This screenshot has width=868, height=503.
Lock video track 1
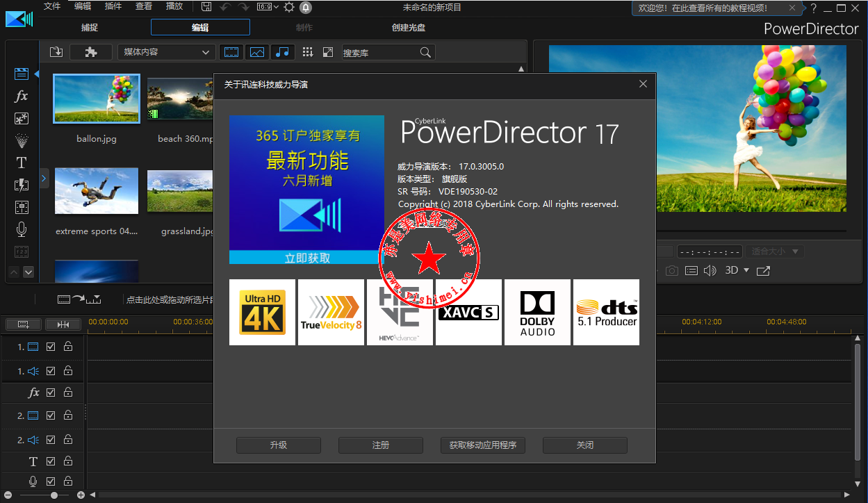68,346
